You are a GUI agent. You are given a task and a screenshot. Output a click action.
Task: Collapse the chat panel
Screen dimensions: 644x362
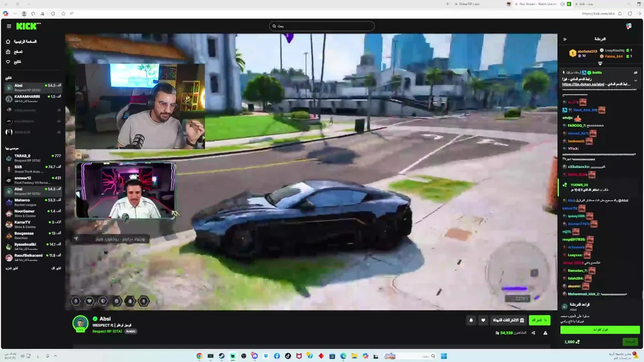[x=565, y=39]
